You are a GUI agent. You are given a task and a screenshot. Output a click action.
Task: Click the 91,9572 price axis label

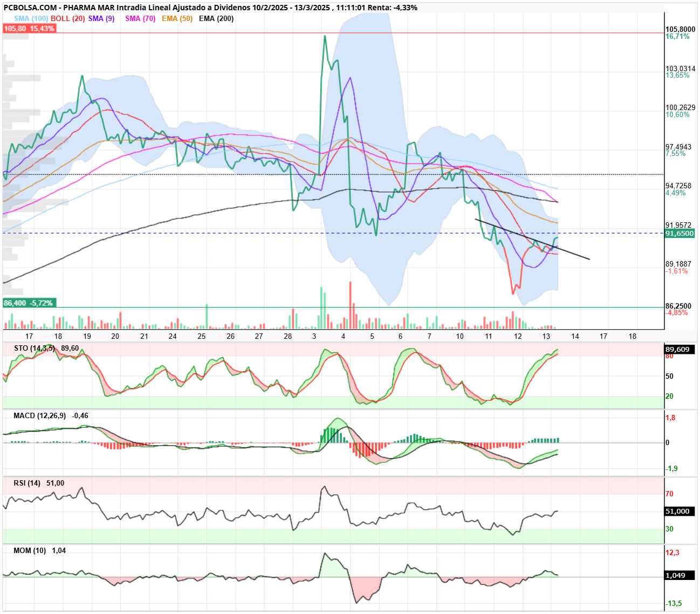[678, 226]
